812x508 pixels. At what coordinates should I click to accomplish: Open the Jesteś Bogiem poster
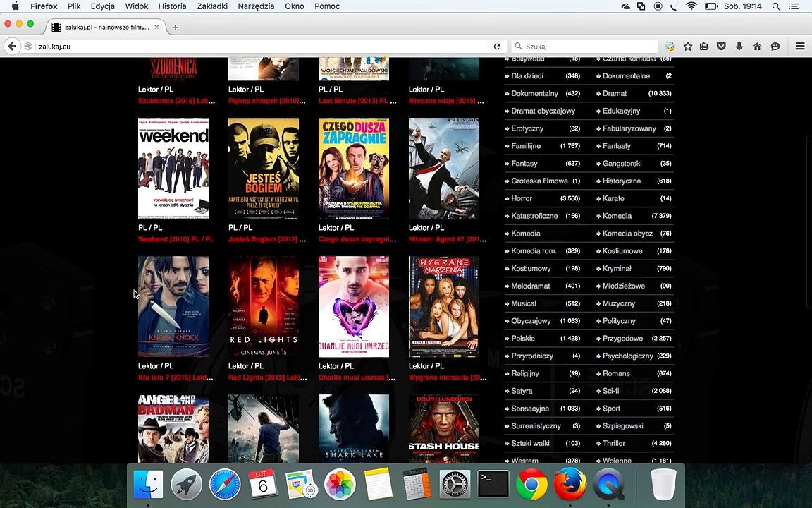point(264,169)
